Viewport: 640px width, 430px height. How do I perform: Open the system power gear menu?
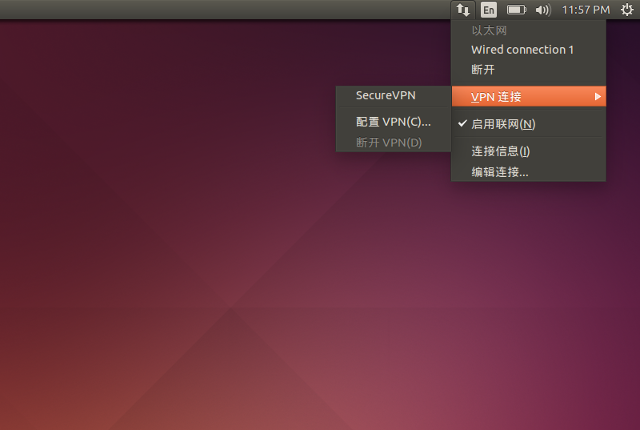pyautogui.click(x=627, y=10)
